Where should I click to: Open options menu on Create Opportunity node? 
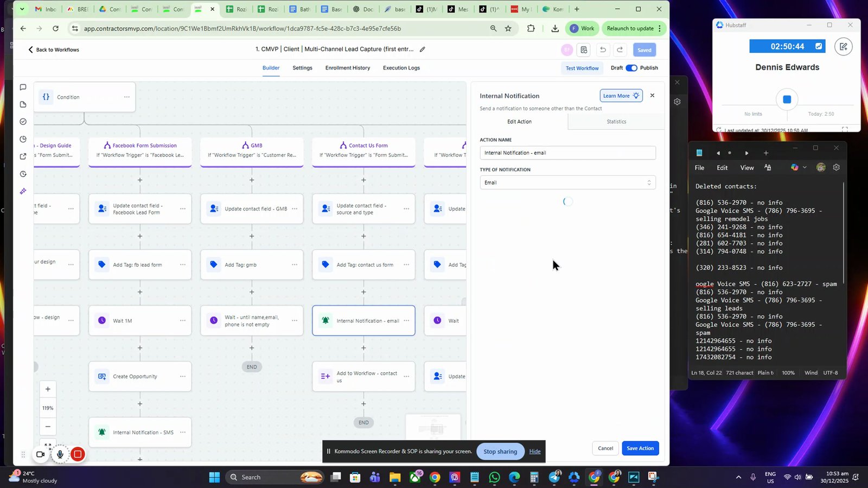point(183,377)
